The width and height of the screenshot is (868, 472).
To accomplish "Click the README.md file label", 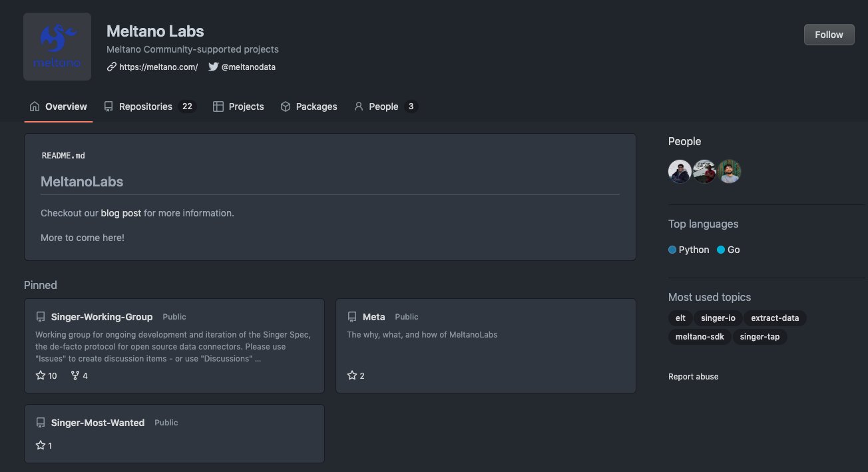I will click(63, 156).
